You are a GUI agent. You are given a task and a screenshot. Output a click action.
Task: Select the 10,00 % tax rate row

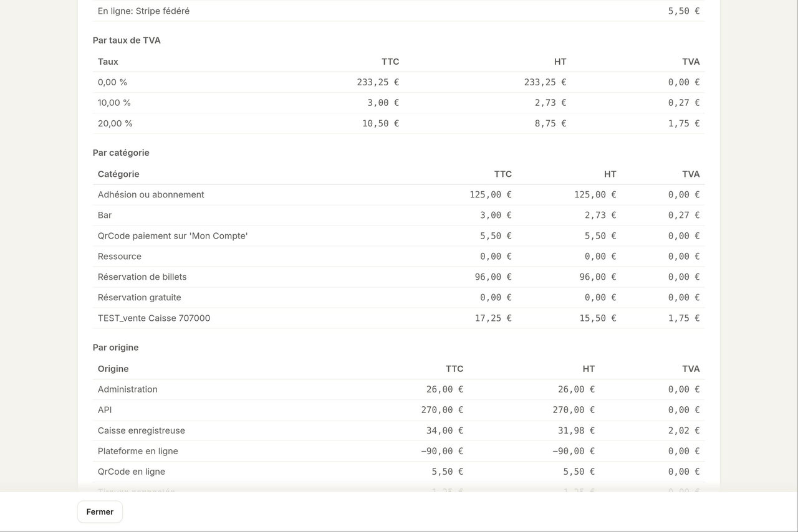tap(399, 103)
